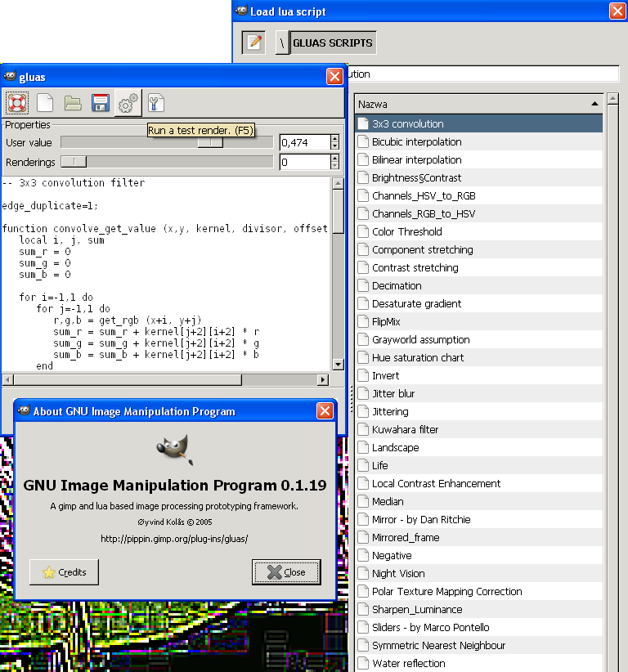628x672 pixels.
Task: Click User value field showing 0,474
Action: click(305, 143)
